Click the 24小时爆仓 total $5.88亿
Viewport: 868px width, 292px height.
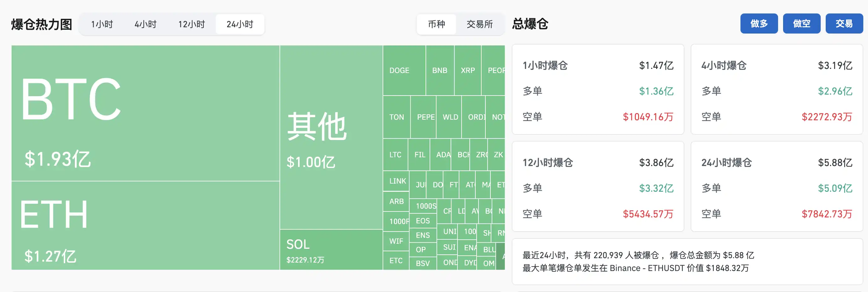pos(835,163)
